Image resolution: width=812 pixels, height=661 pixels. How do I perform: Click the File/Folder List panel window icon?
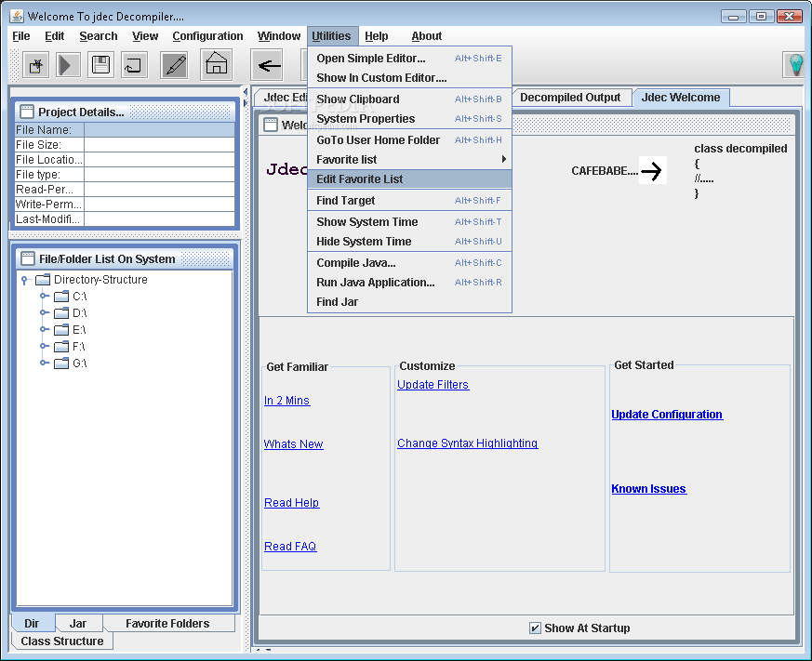point(28,258)
